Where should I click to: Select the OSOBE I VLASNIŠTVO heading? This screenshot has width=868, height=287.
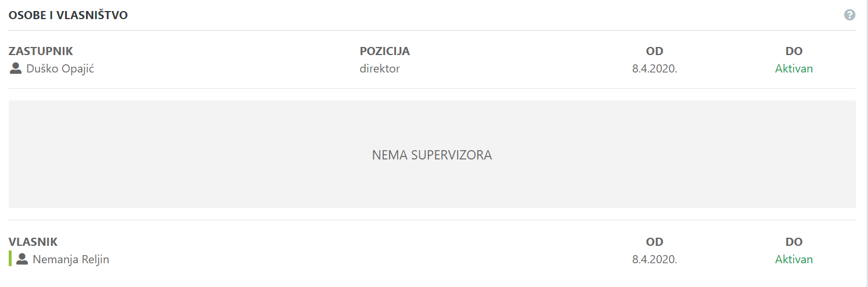(x=68, y=15)
